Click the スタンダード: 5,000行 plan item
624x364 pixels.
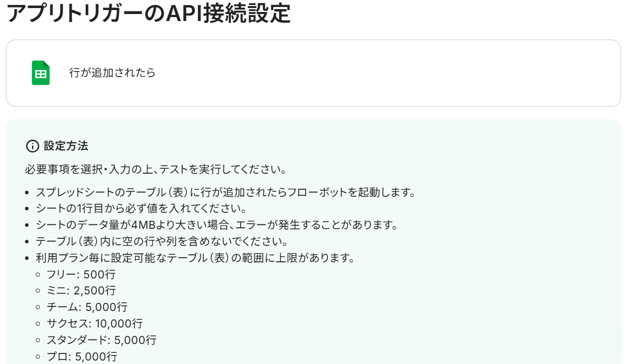102,340
